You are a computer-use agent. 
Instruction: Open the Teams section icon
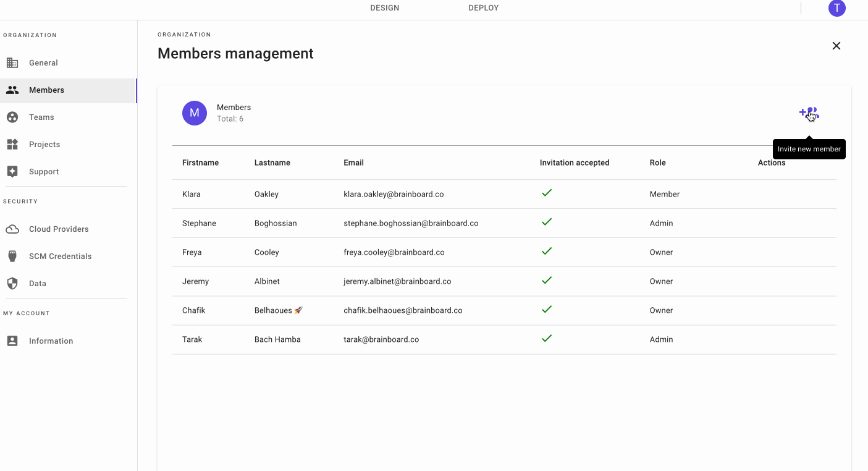[12, 117]
